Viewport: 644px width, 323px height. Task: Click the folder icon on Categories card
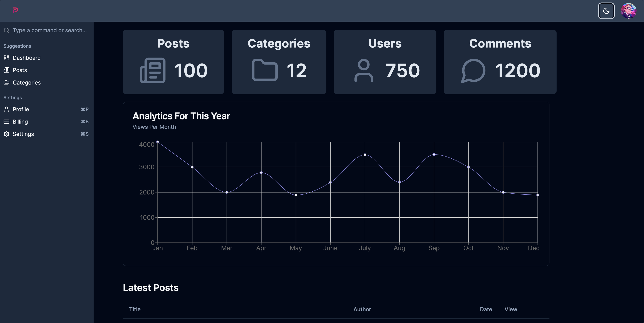click(x=265, y=70)
